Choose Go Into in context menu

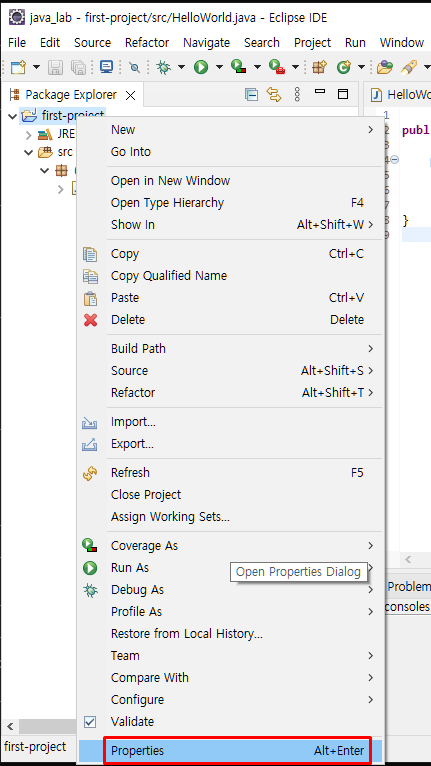tap(230, 152)
